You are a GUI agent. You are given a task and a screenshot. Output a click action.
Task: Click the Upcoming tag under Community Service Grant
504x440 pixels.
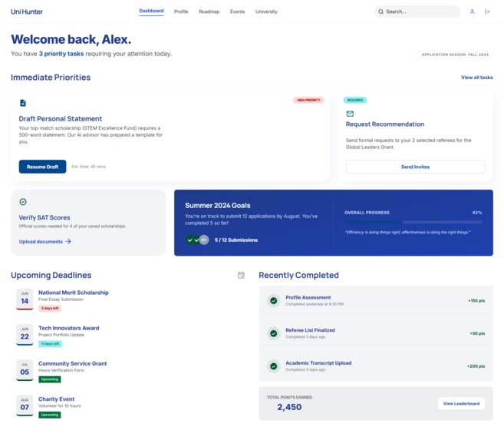point(50,379)
